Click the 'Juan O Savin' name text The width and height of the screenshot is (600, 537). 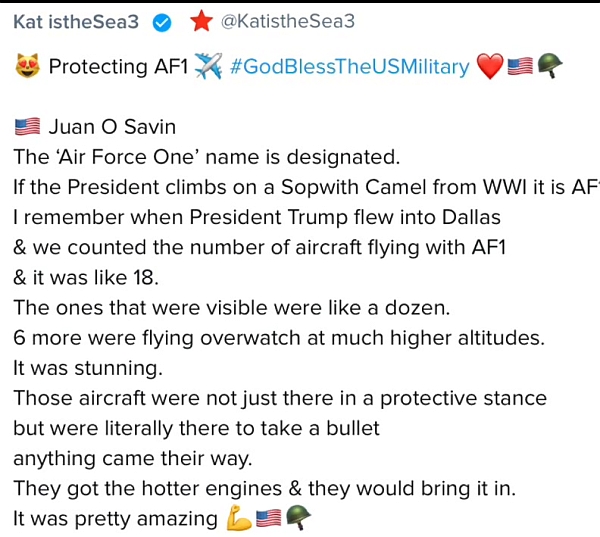tap(112, 127)
